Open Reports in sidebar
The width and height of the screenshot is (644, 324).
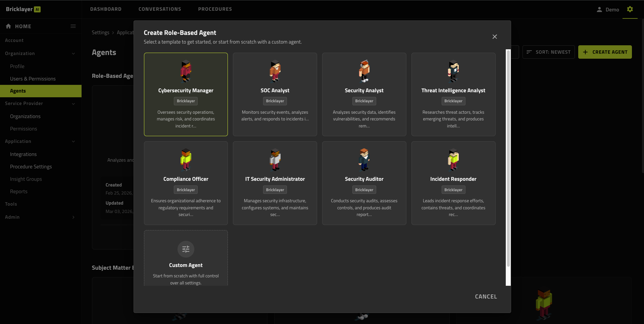[x=19, y=191]
